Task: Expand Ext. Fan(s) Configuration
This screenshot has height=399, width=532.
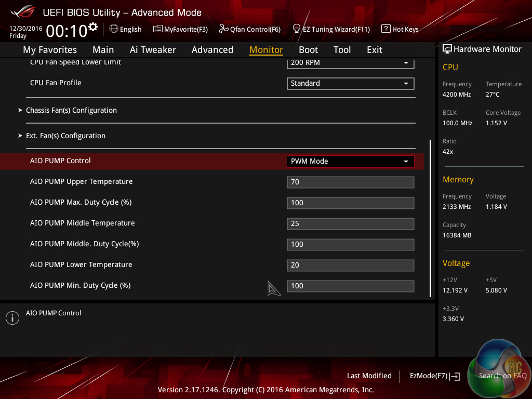Action: tap(65, 136)
